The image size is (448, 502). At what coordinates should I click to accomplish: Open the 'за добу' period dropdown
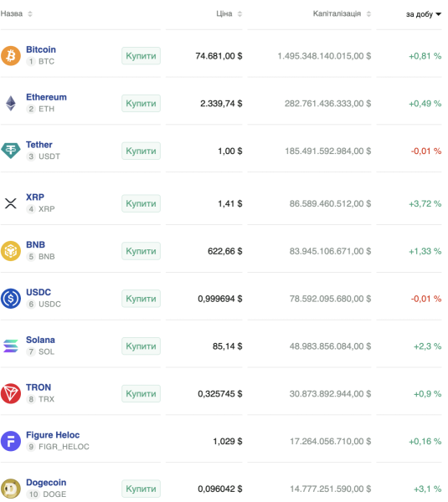(x=424, y=14)
